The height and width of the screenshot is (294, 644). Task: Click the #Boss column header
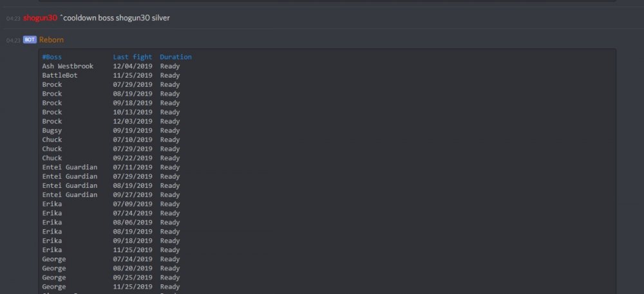pyautogui.click(x=52, y=57)
